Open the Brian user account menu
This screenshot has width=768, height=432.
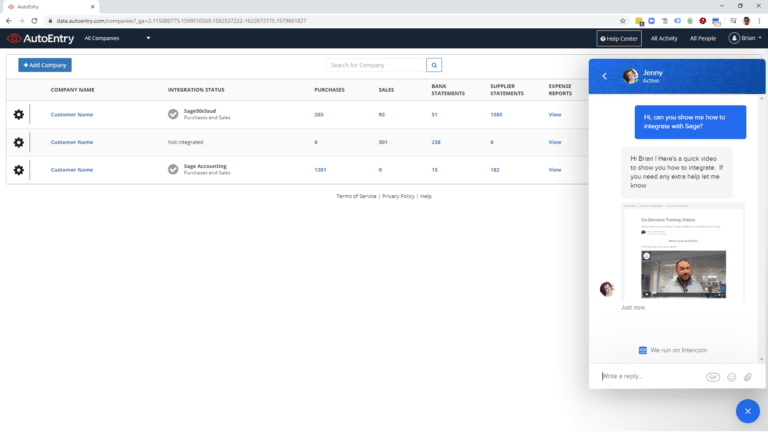click(746, 39)
